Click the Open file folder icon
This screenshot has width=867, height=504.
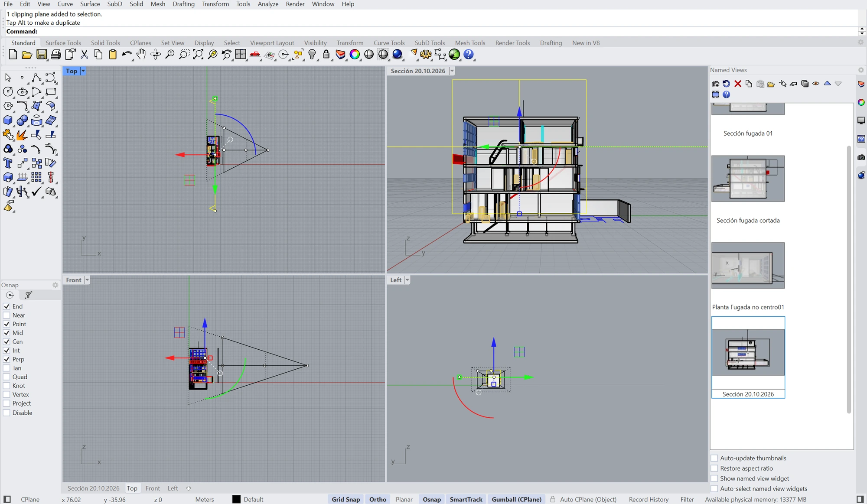click(27, 55)
